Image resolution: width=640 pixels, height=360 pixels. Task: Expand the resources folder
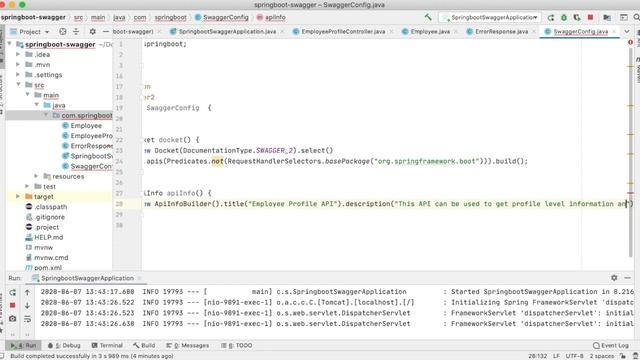point(36,176)
